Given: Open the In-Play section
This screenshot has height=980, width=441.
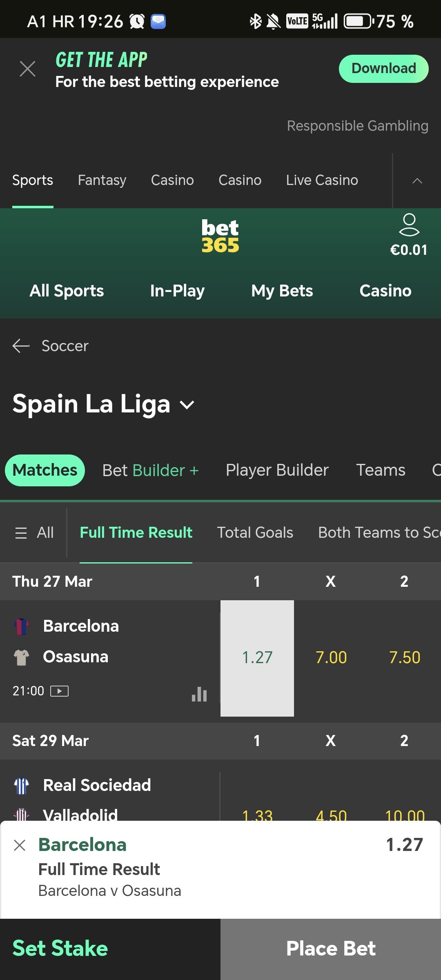Looking at the screenshot, I should pos(177,291).
